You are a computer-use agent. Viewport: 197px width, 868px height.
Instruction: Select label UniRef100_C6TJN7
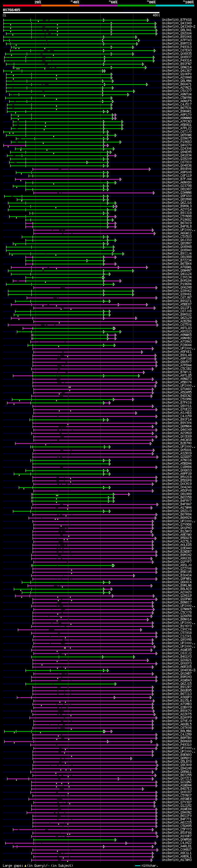click(x=177, y=297)
